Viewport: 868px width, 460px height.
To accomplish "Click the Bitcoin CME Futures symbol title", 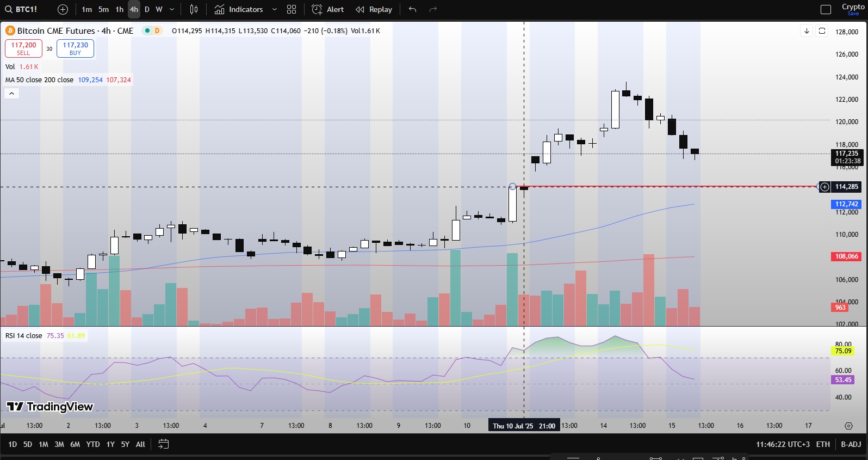I will point(75,30).
